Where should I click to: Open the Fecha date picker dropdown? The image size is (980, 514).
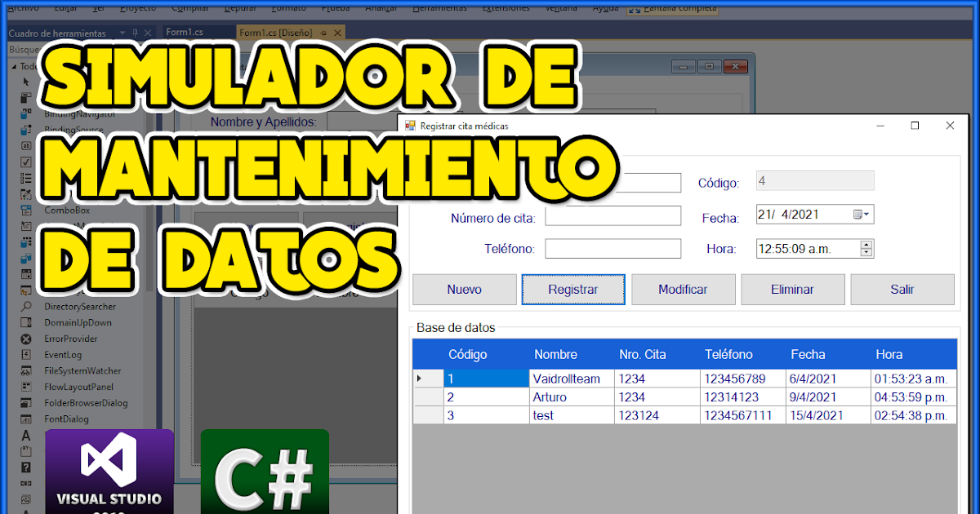pyautogui.click(x=866, y=214)
